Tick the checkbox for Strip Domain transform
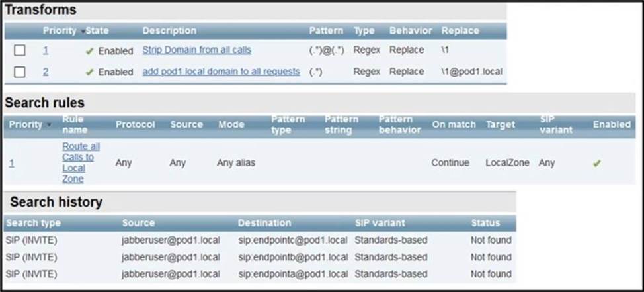This screenshot has height=292, width=644. click(x=20, y=50)
